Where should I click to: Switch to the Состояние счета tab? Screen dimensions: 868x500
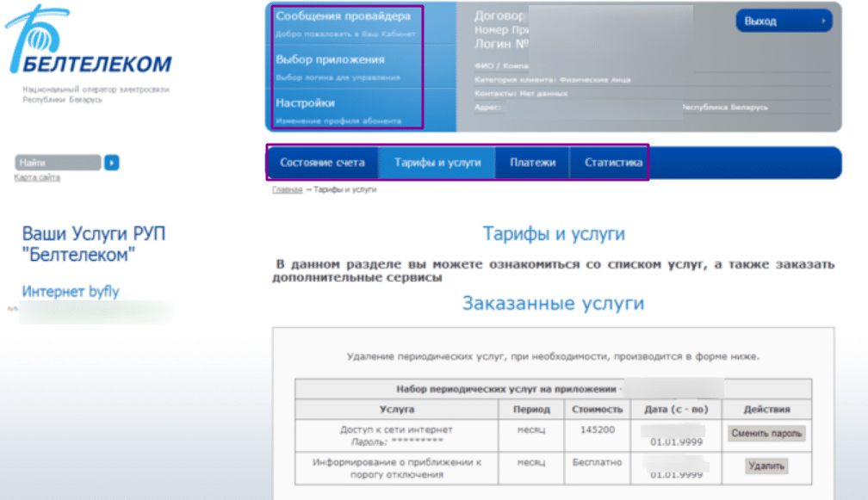click(x=322, y=163)
